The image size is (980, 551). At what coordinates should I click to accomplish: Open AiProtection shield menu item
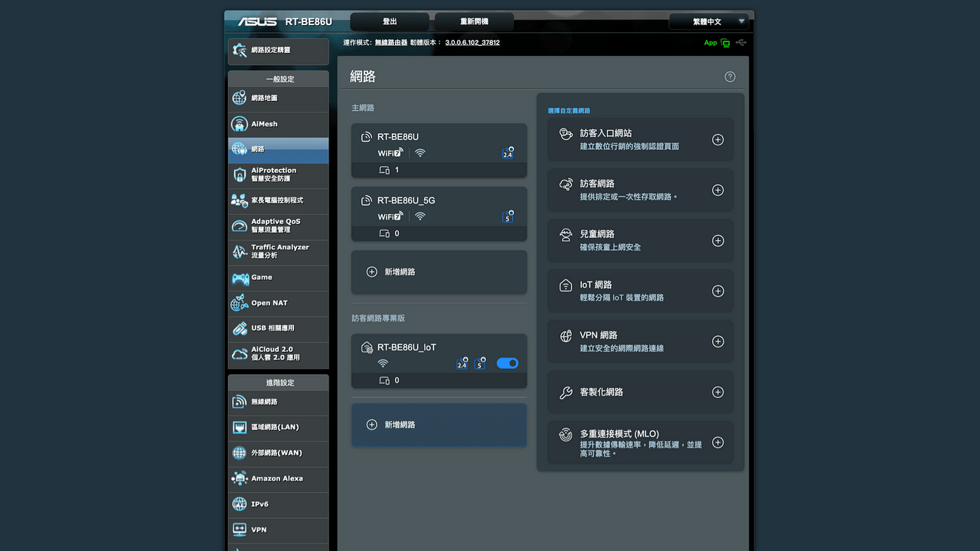point(278,174)
